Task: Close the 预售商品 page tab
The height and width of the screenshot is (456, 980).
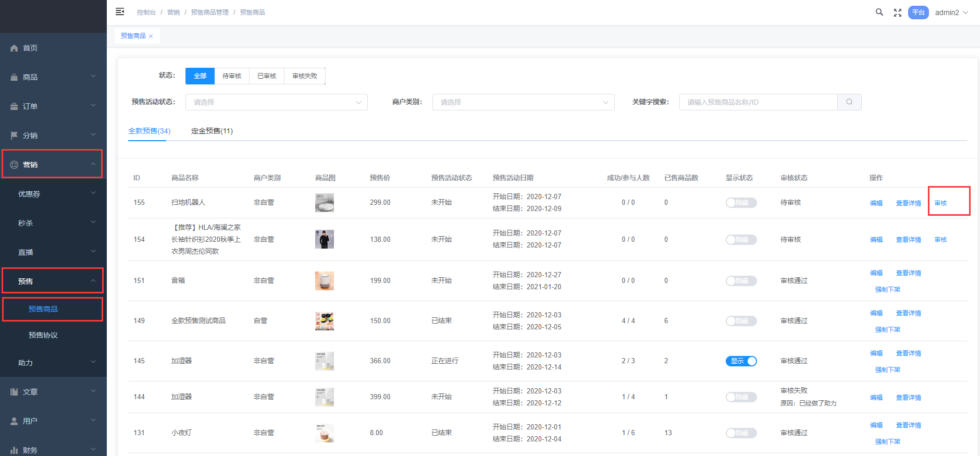Action: (x=151, y=36)
